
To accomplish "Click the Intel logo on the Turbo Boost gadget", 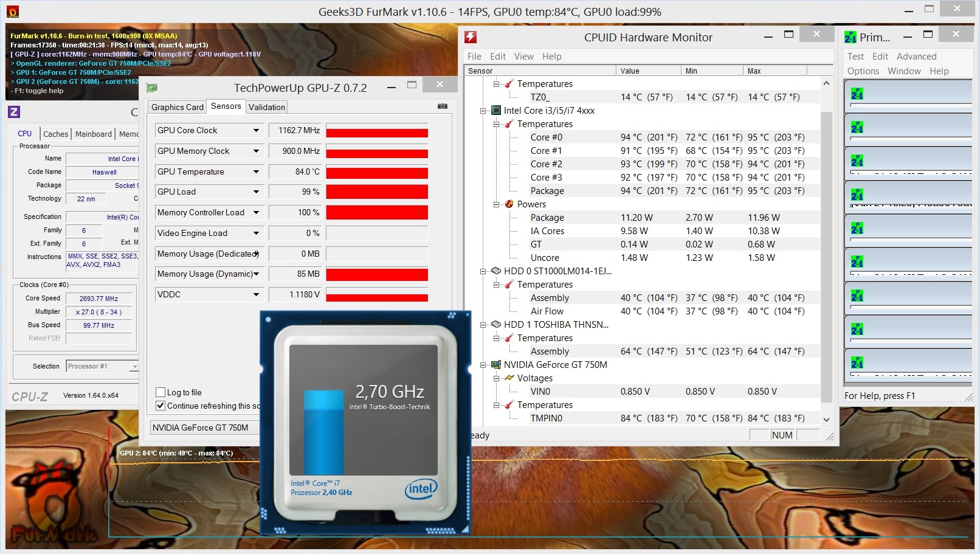I will tap(421, 488).
